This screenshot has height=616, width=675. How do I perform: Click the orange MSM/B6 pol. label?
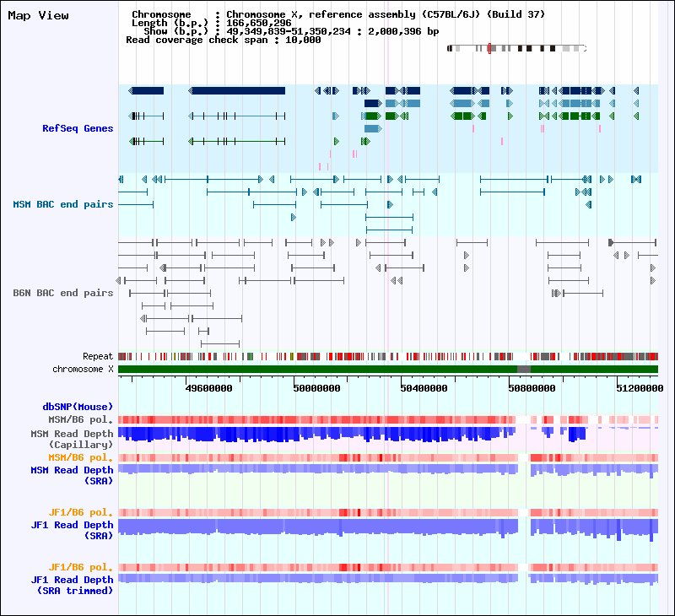tap(80, 457)
